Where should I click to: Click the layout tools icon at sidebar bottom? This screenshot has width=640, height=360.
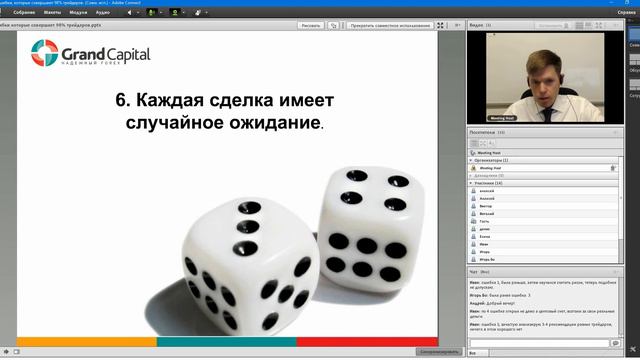pos(633,349)
